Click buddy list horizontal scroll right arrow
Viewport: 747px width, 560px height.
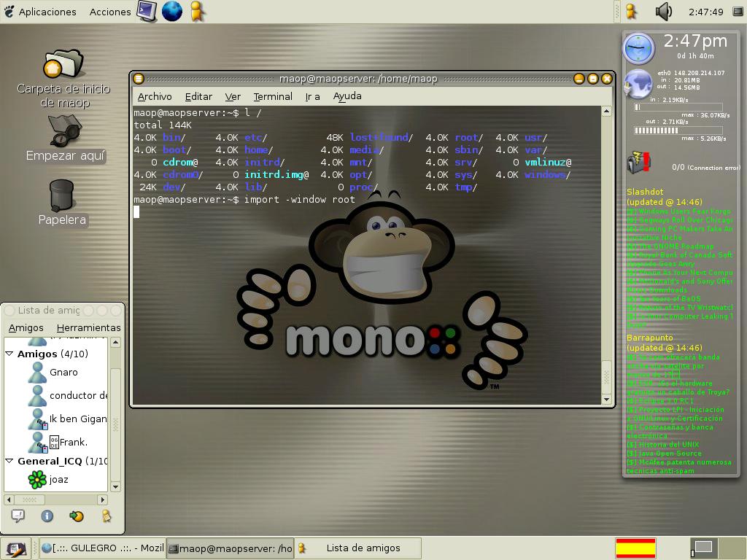(x=102, y=499)
